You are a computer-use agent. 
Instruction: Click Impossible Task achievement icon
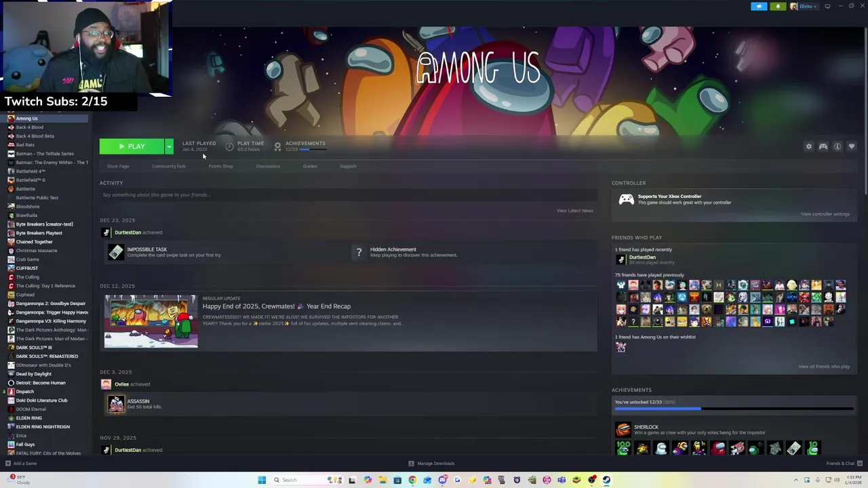coord(116,252)
